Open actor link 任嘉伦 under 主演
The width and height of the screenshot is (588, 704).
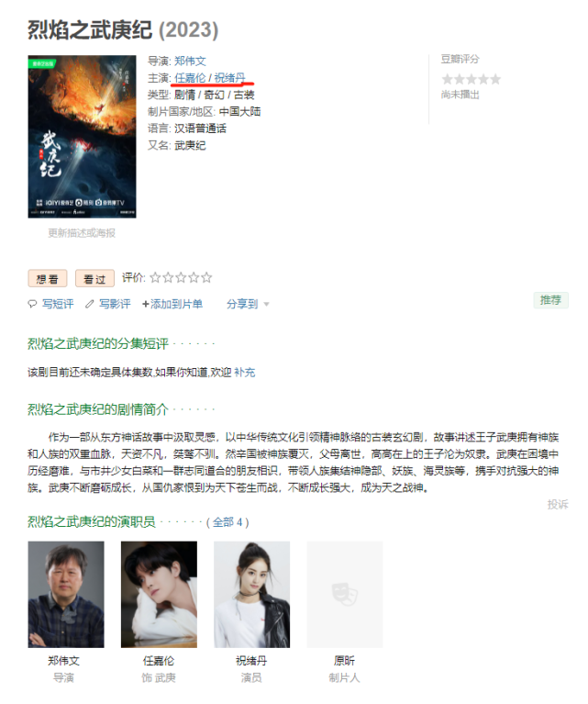point(190,78)
